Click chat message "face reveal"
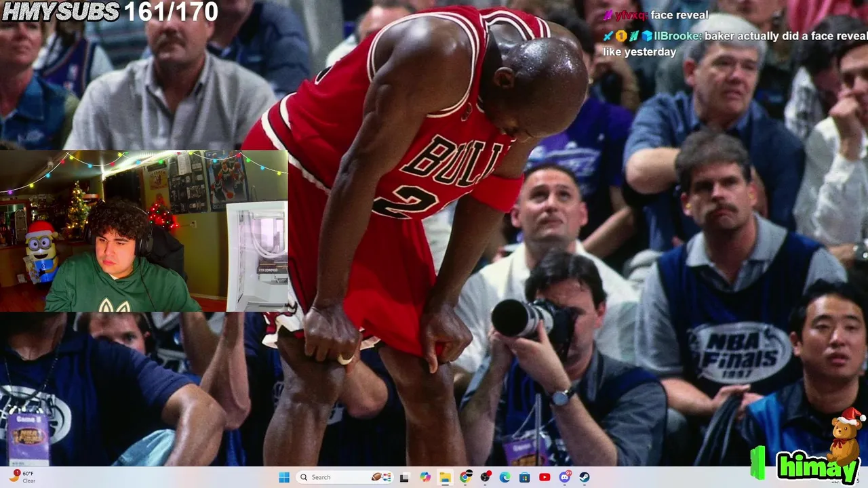This screenshot has height=488, width=868. tap(679, 15)
